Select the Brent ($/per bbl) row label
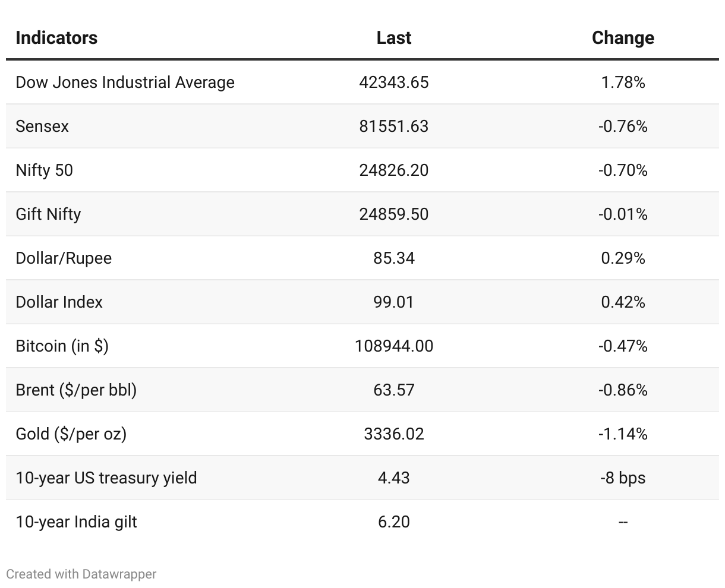725x588 pixels. 76,390
